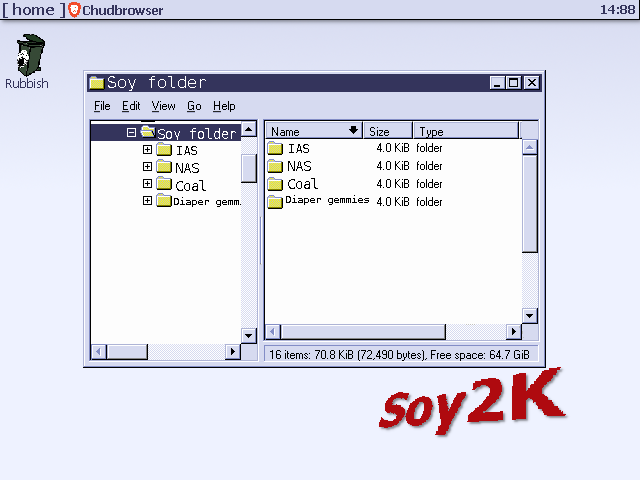Click tree pane scroll down arrow
The width and height of the screenshot is (640, 480).
pos(249,336)
